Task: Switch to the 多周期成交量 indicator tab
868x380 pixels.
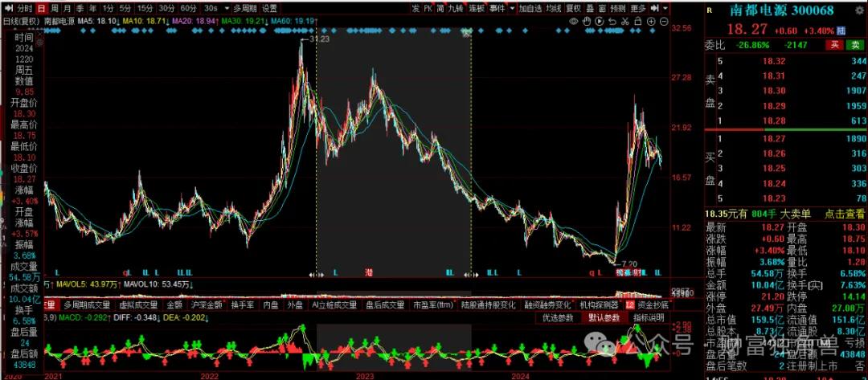Action: click(85, 304)
